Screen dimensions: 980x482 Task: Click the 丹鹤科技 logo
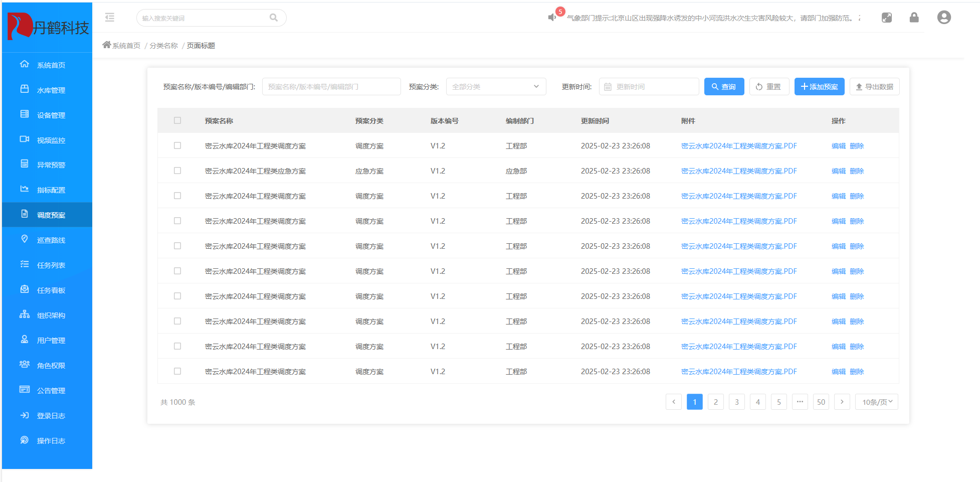[x=48, y=27]
